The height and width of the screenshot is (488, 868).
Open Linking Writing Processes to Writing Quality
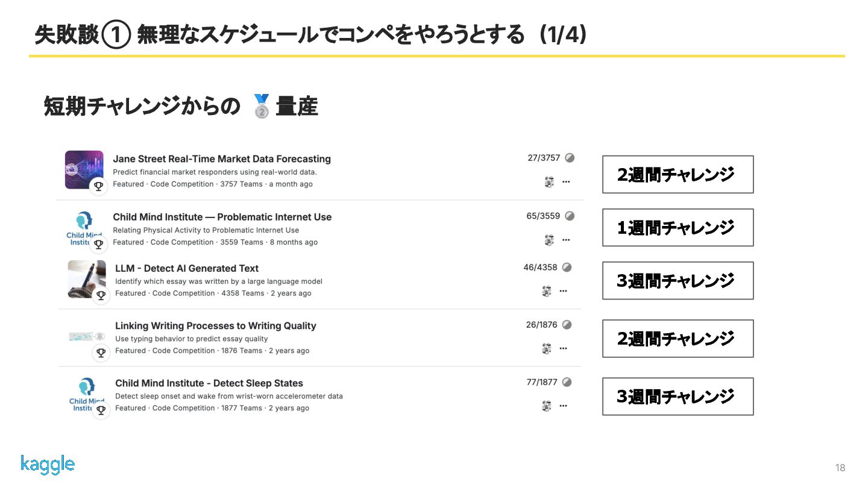216,326
